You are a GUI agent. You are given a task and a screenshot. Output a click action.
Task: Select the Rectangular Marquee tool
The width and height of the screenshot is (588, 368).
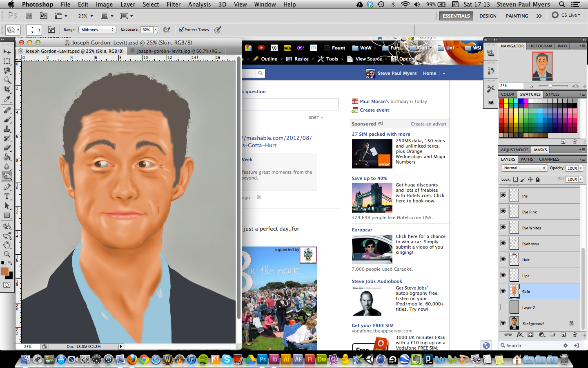point(7,61)
